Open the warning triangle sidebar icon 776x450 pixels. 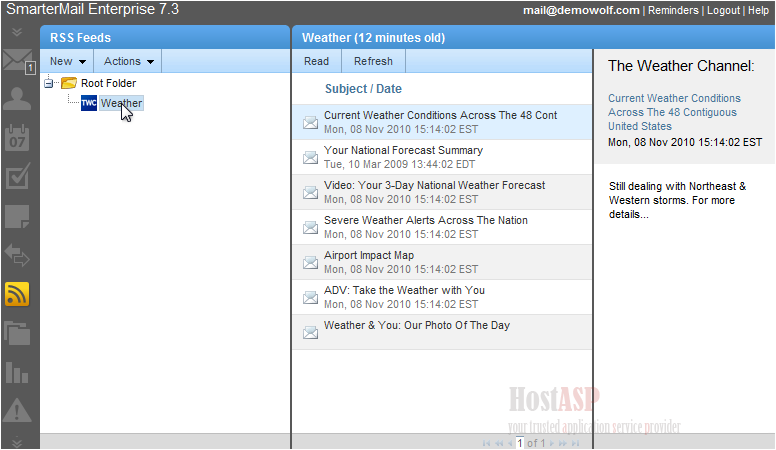coord(17,410)
